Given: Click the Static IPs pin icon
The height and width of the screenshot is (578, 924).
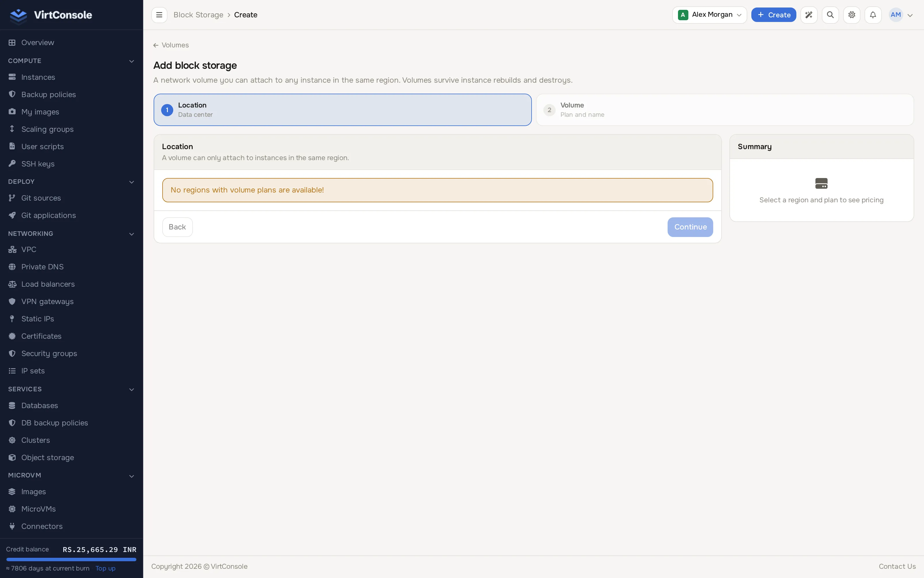Looking at the screenshot, I should tap(12, 319).
